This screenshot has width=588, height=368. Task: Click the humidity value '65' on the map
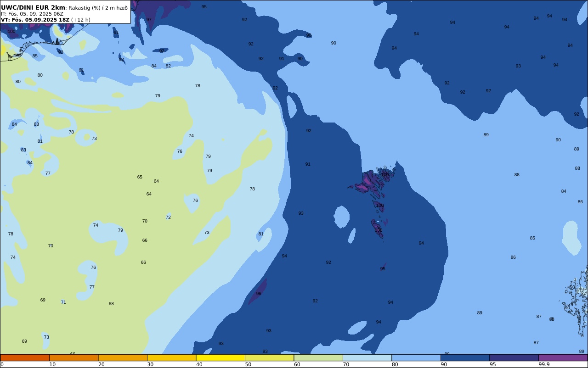coord(140,177)
